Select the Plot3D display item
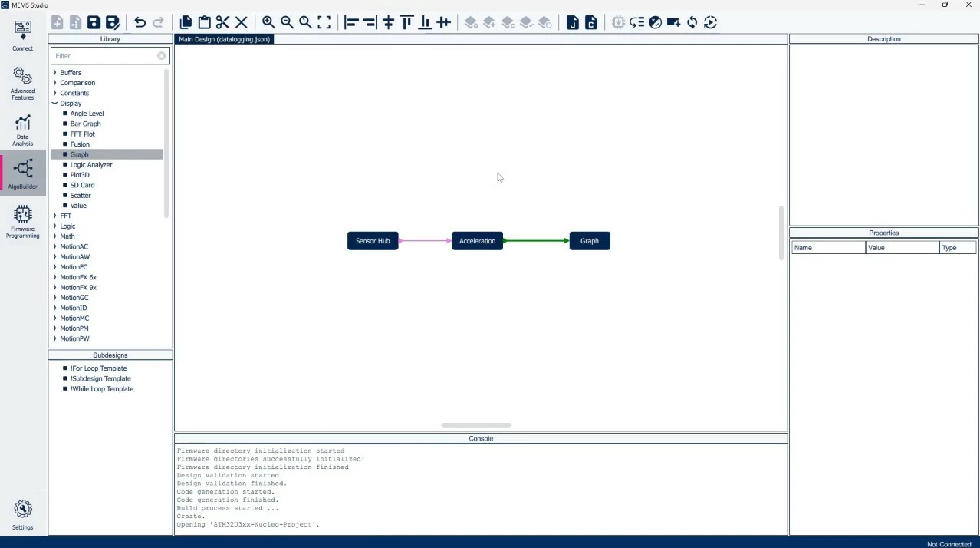Image resolution: width=980 pixels, height=548 pixels. [x=80, y=175]
